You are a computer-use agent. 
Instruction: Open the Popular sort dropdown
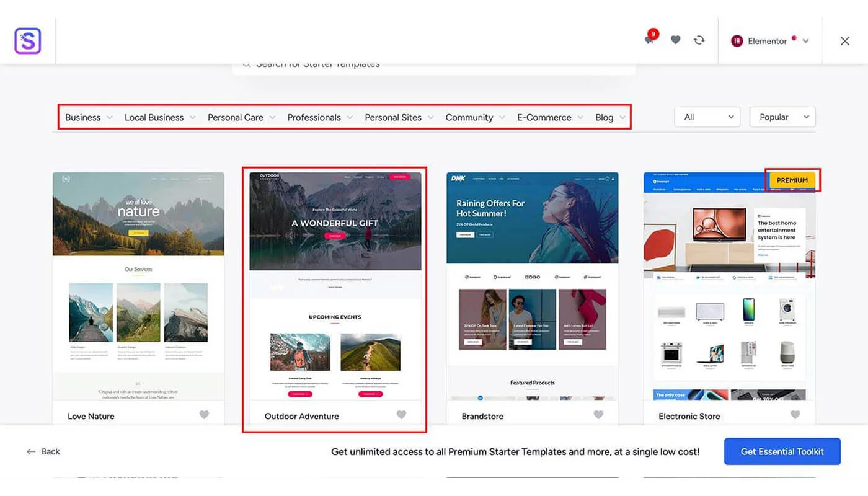pos(782,117)
